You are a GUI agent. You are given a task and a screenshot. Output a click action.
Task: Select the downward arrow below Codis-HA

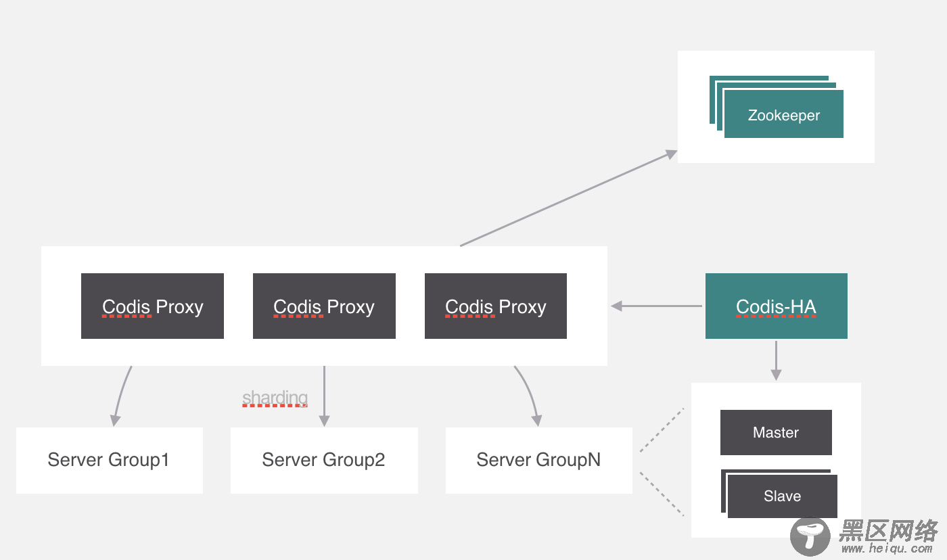coord(776,360)
